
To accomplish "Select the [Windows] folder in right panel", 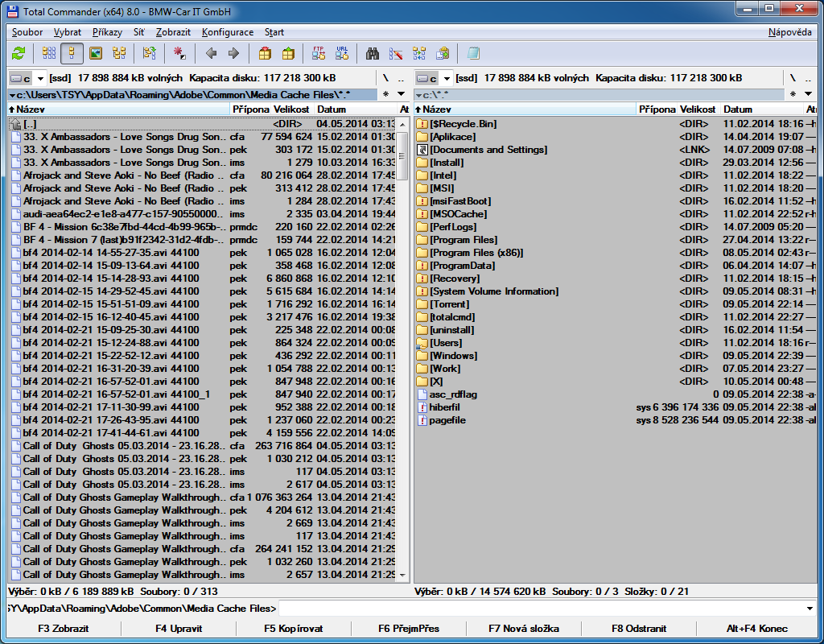I will [x=616, y=356].
